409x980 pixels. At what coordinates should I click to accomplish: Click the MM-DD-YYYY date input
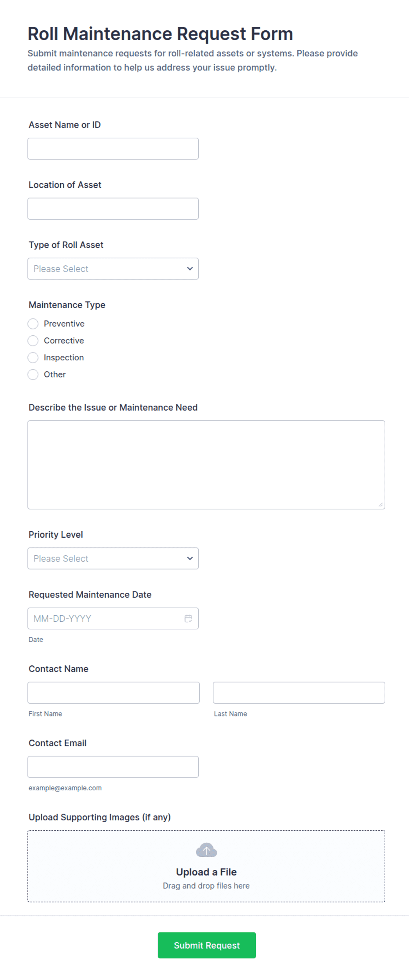[x=113, y=618]
